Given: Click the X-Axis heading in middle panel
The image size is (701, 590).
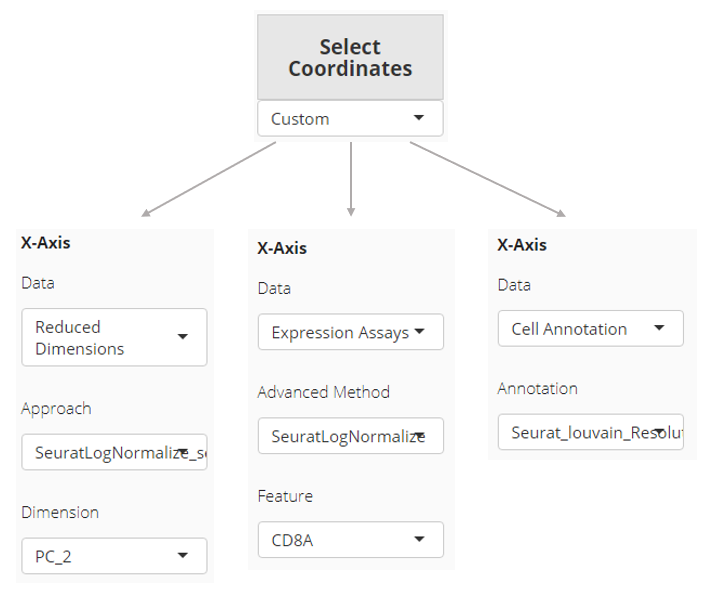Looking at the screenshot, I should pyautogui.click(x=282, y=248).
